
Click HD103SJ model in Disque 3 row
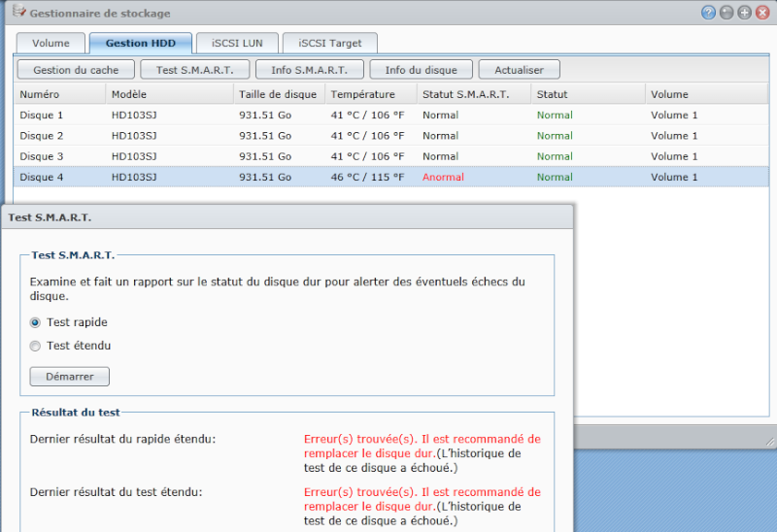134,156
